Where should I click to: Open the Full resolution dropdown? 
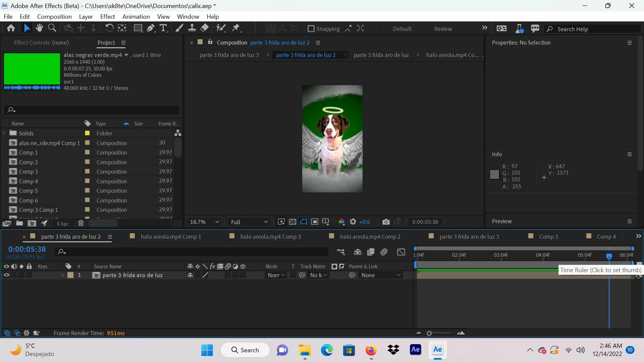[249, 222]
